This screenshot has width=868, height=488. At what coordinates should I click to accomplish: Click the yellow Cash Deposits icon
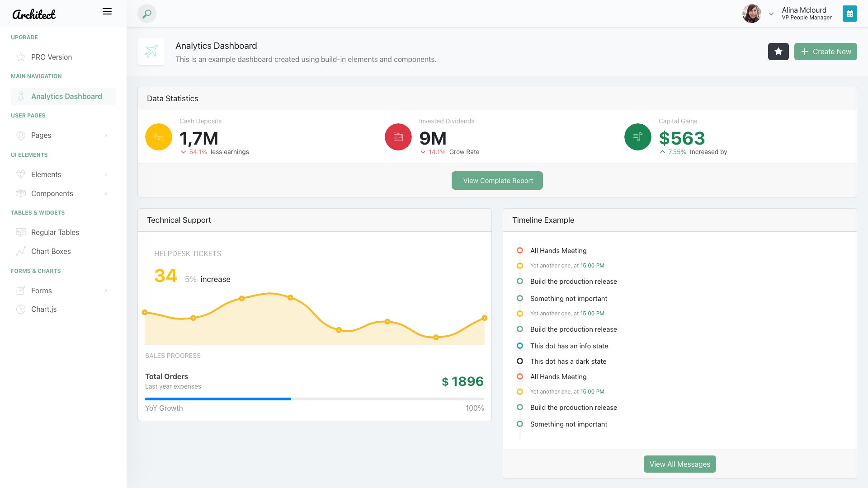[x=158, y=136]
